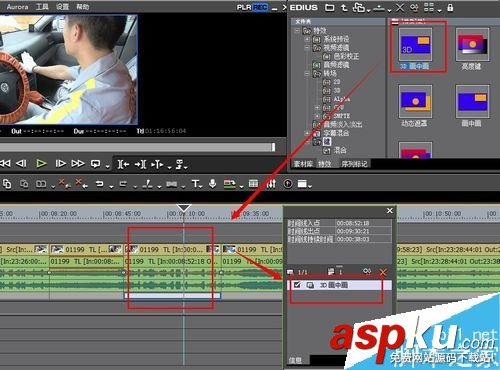Click the Rewind playback button
The width and height of the screenshot is (500, 370).
(x=5, y=163)
